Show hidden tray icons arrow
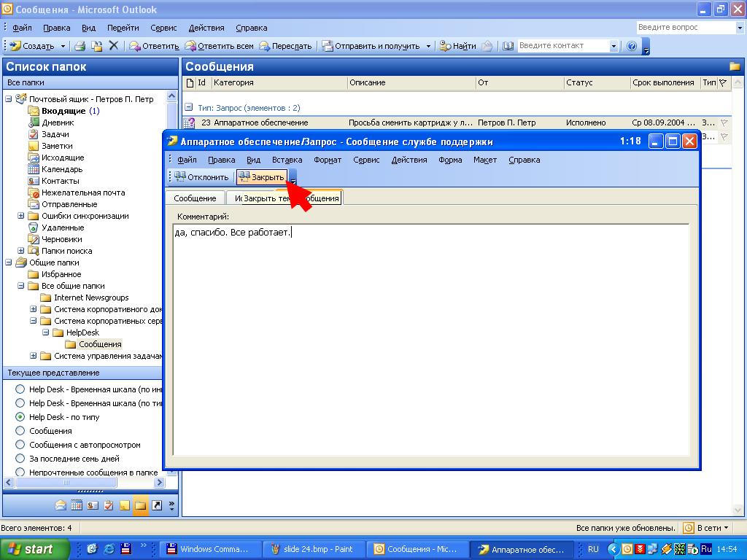Screen dimensions: 747x560 tap(614, 549)
